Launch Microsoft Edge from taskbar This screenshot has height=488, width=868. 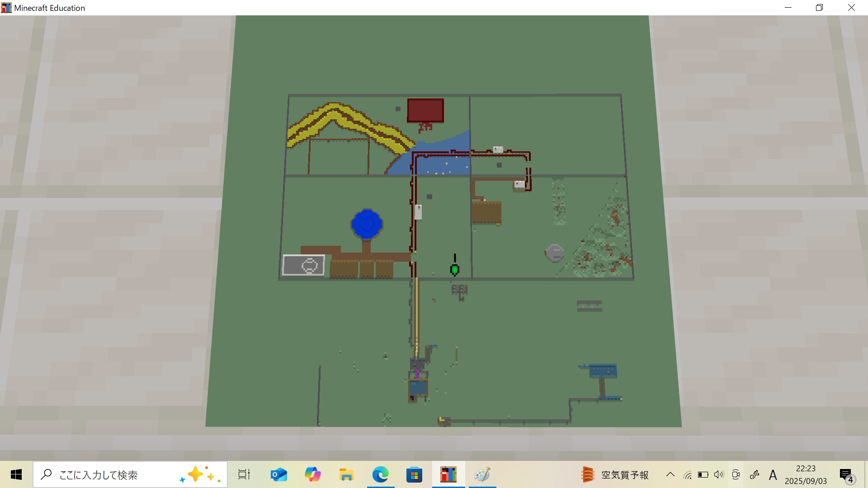point(380,475)
